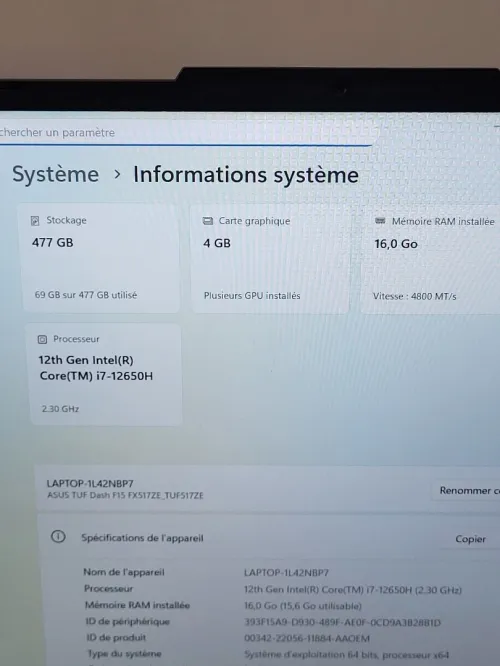Click the Informations système heading
The image size is (500, 666).
click(x=246, y=175)
